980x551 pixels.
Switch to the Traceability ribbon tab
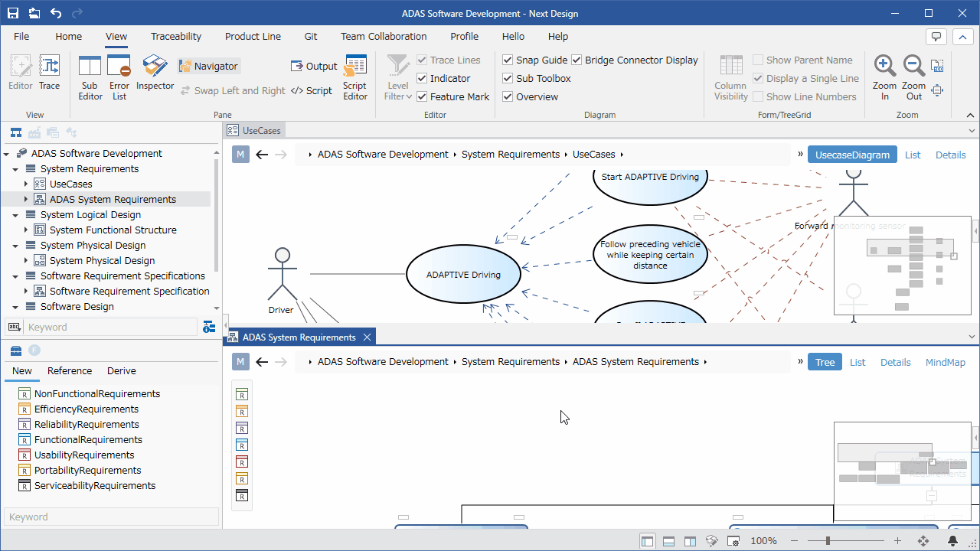pos(176,36)
